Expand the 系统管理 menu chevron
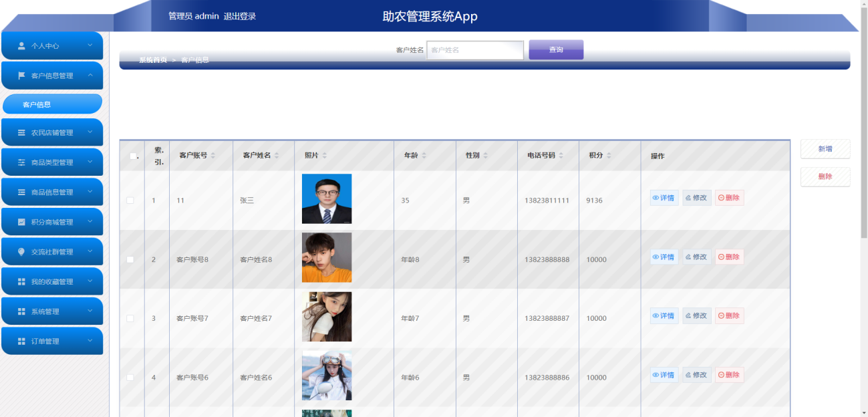The height and width of the screenshot is (417, 868). coord(90,311)
